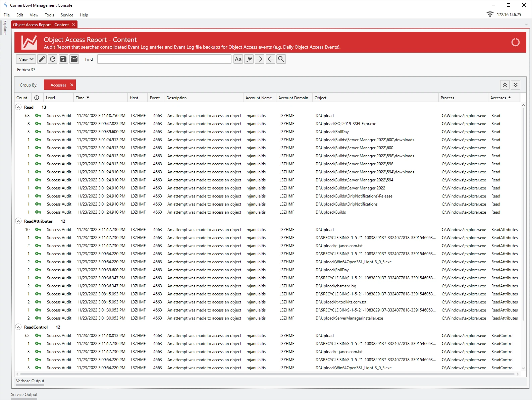Click inside the Find text field
Image resolution: width=532 pixels, height=400 pixels.
pos(164,59)
